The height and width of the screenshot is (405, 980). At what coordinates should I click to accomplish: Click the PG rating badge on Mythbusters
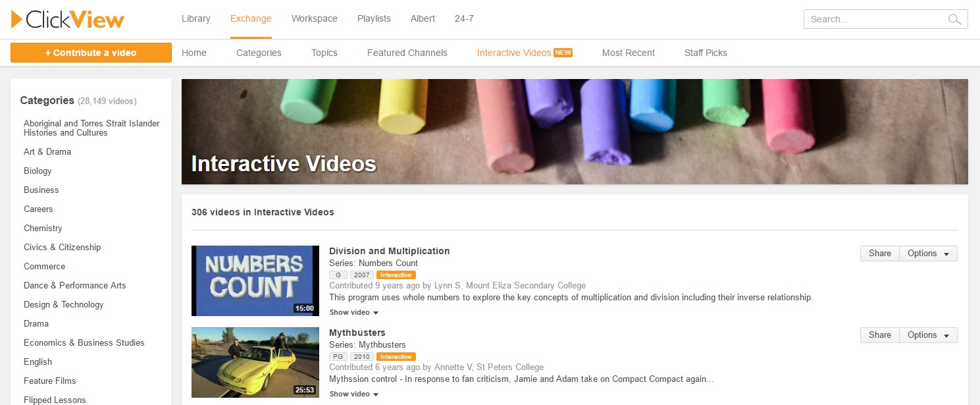click(x=338, y=356)
